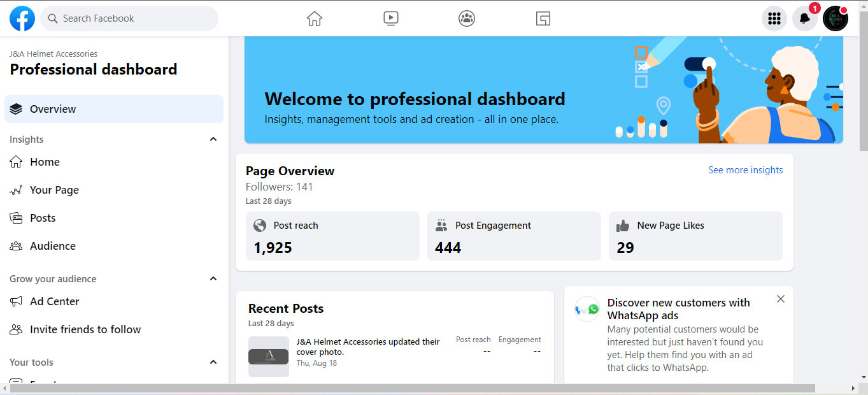
Task: Click the Followers: 141 text
Action: [x=280, y=187]
